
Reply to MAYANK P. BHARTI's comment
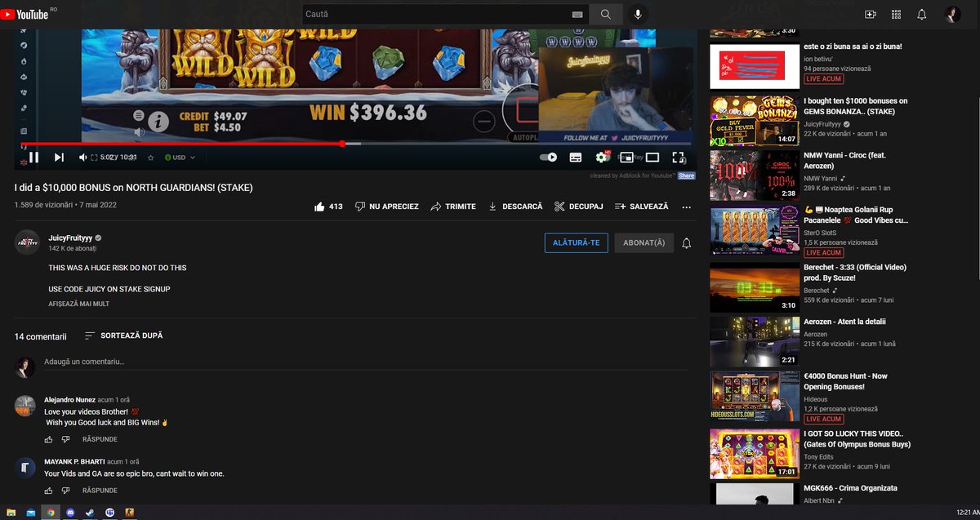click(x=100, y=491)
